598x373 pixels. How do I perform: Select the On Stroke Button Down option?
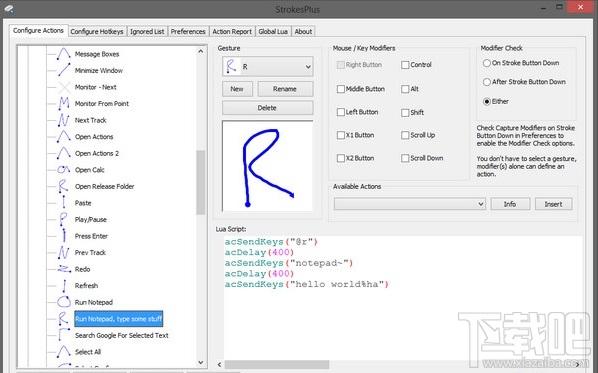click(487, 63)
